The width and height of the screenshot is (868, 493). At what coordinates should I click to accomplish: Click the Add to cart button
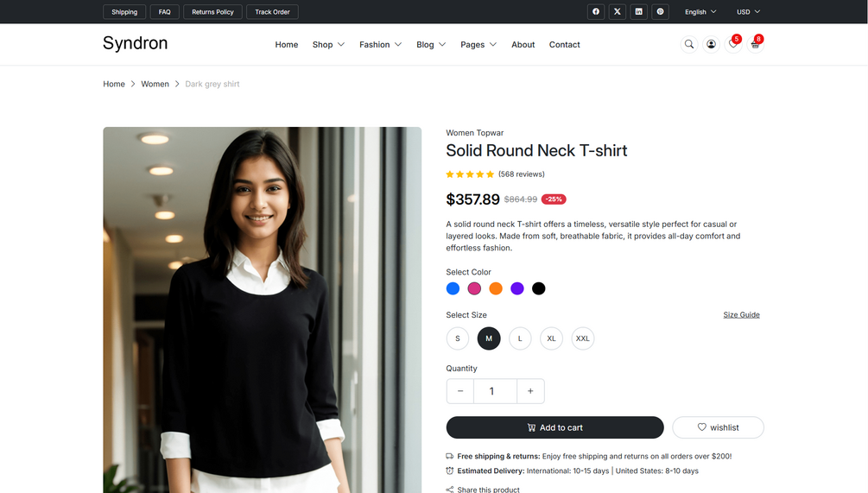554,427
